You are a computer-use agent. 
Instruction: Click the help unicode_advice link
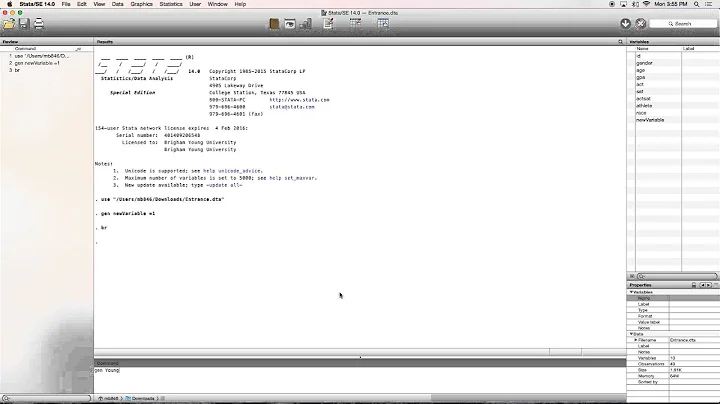[233, 171]
